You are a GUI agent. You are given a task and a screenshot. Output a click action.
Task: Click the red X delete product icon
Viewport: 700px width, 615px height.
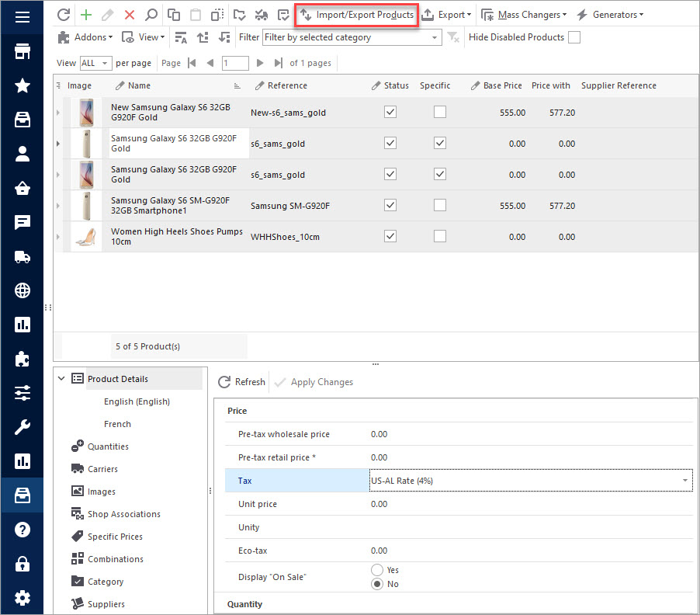(130, 15)
